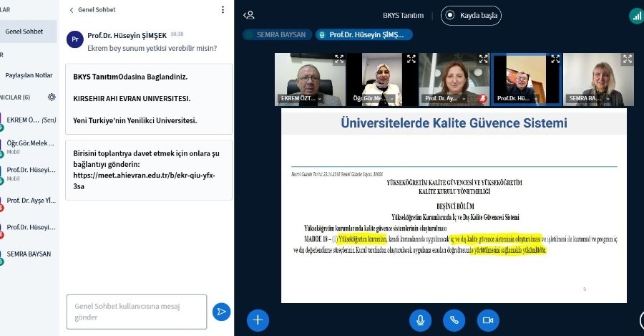This screenshot has height=336, width=644.
Task: Send the chat message
Action: (x=221, y=312)
